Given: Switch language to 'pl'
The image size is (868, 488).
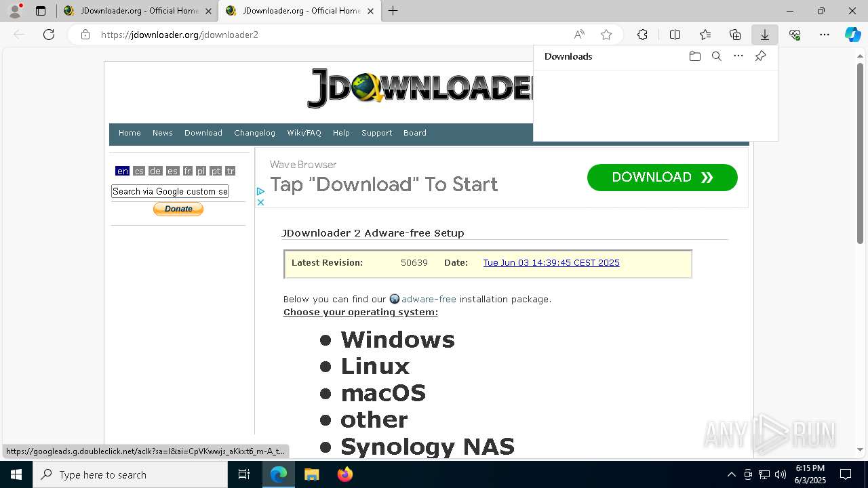Looking at the screenshot, I should 201,171.
